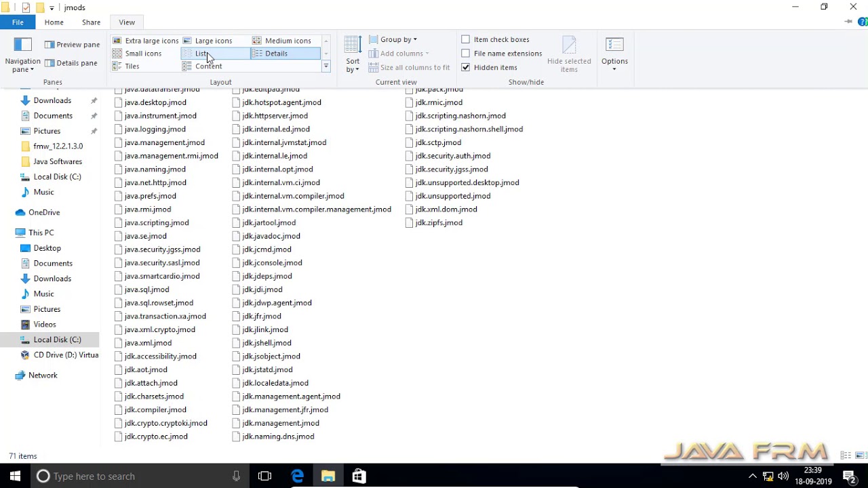Select java.logging.jmod file

pos(155,129)
